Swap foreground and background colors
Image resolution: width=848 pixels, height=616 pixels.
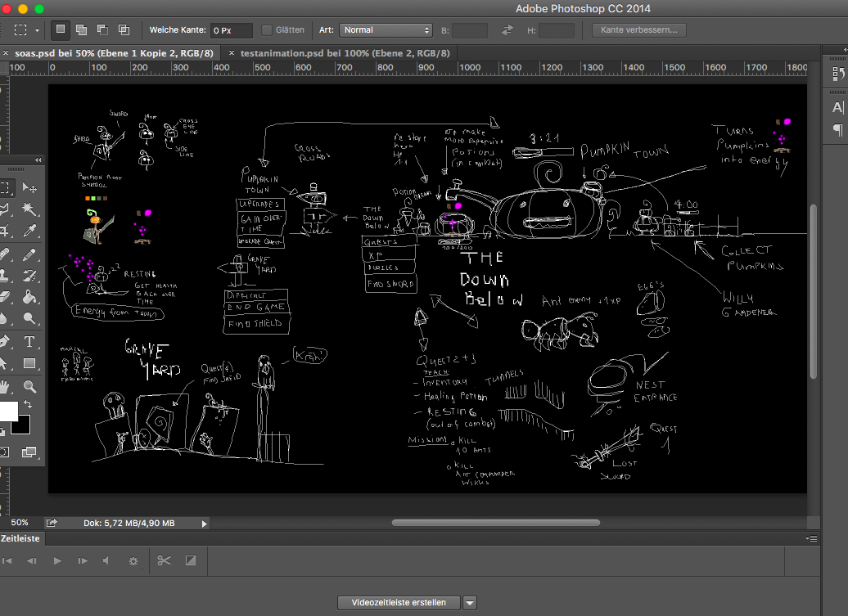[29, 404]
